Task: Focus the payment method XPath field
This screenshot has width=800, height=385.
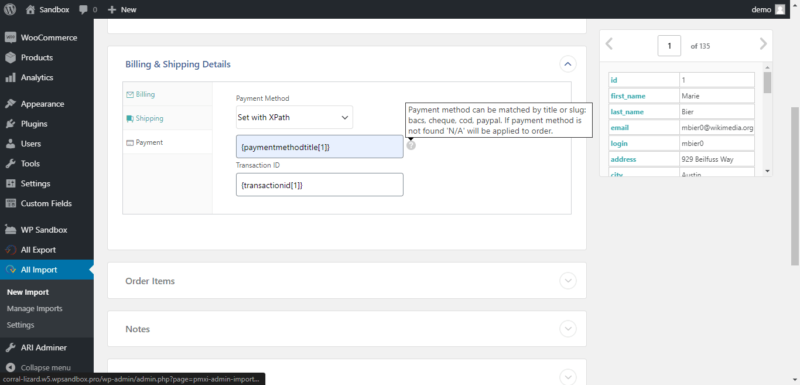Action: tap(319, 147)
